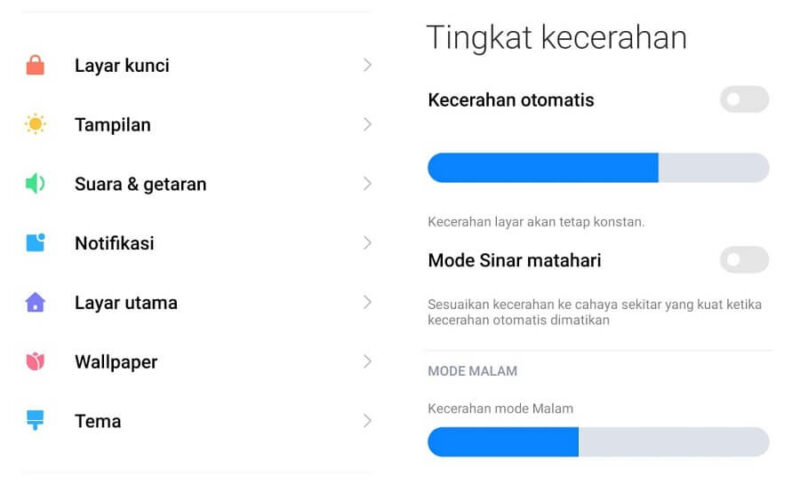Tap the blue Notifikasi icon
Screen dimensions: 800x500
[x=35, y=242]
